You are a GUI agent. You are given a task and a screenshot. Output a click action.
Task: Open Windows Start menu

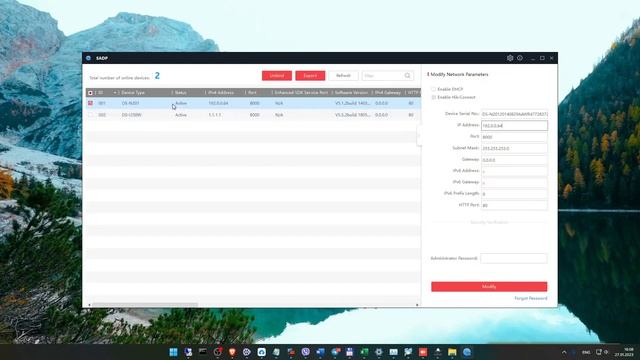173,352
